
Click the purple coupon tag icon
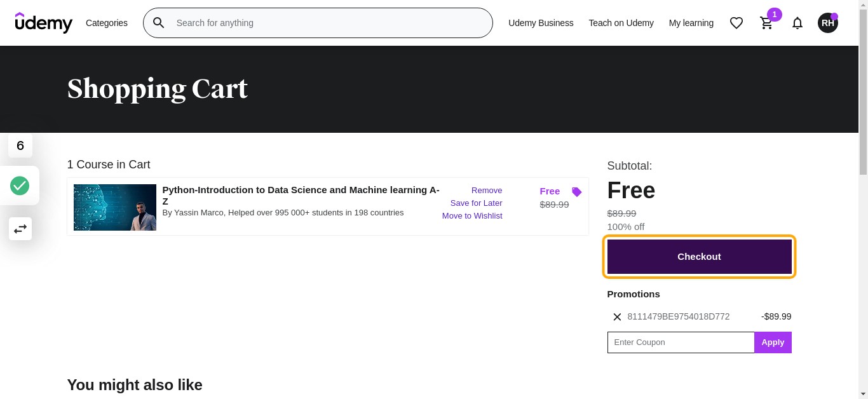coord(576,192)
